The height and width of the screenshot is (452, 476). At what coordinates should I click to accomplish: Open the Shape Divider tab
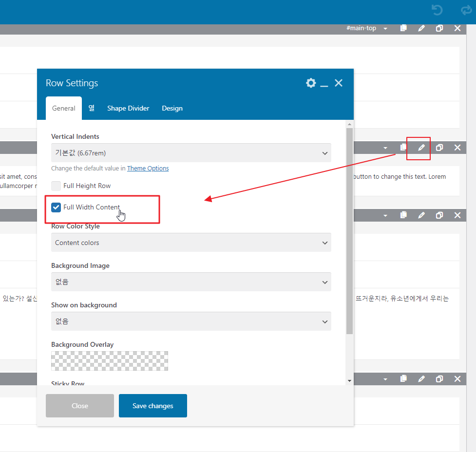pos(128,108)
